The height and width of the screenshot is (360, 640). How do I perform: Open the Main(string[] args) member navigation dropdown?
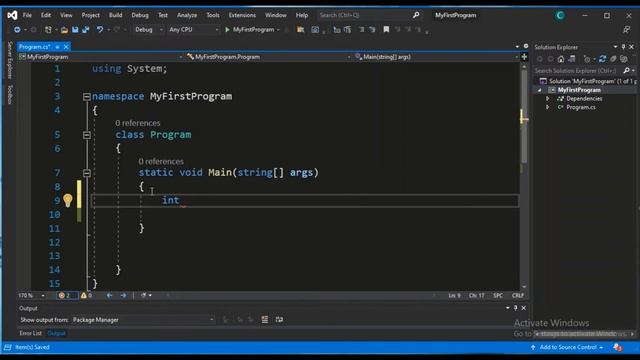coord(436,57)
